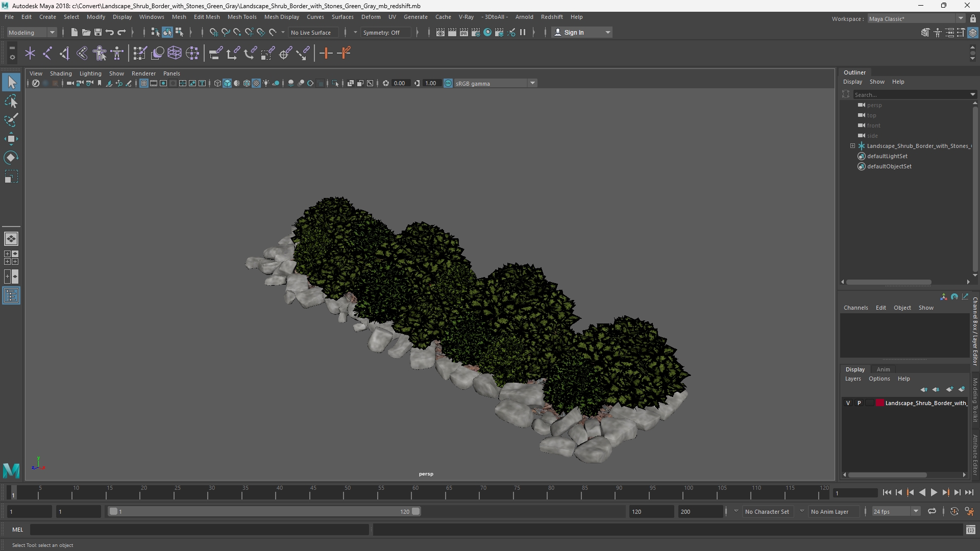Screen dimensions: 980x551
Task: Click the Snap to Grids icon
Action: tap(213, 32)
